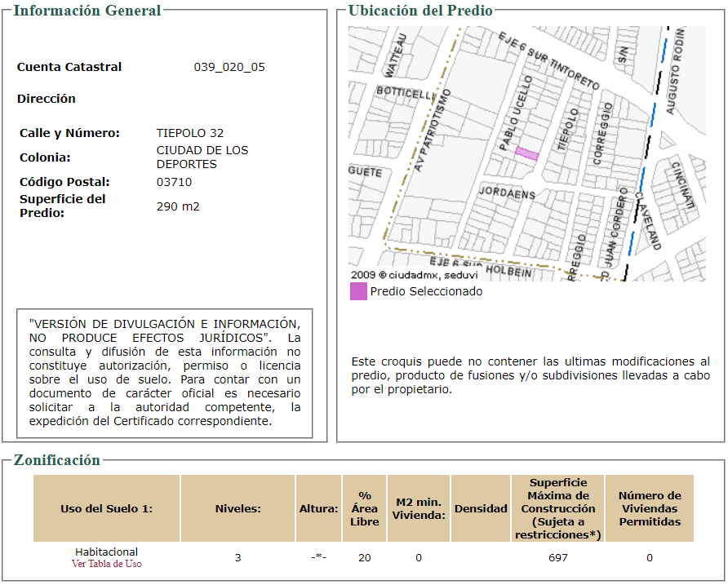
Task: Click the postal code 03710
Action: click(174, 182)
